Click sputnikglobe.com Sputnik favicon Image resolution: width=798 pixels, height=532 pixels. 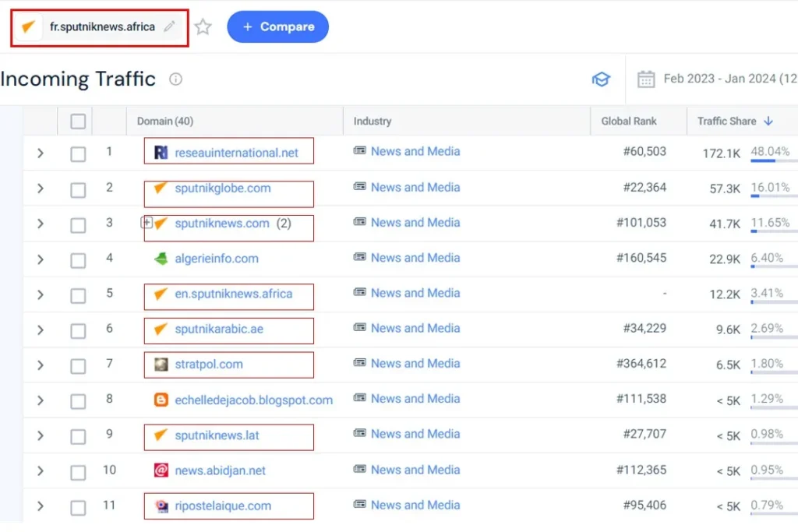(x=161, y=188)
